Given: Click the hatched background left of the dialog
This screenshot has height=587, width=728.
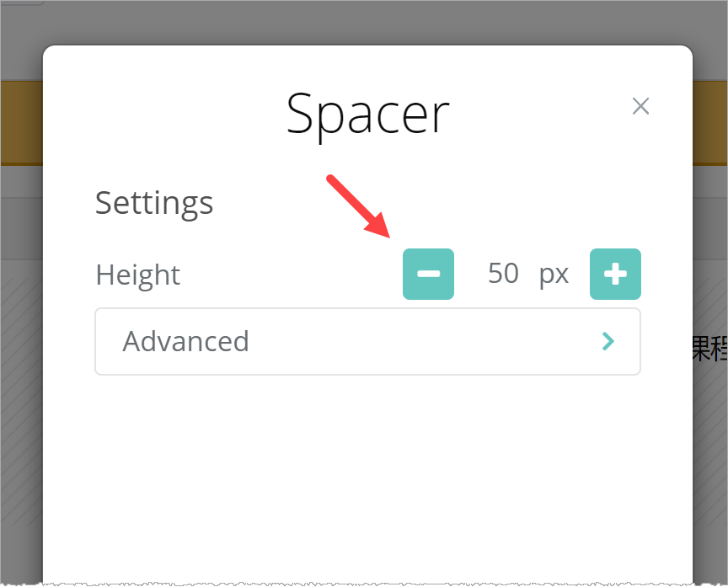Looking at the screenshot, I should click(21, 421).
